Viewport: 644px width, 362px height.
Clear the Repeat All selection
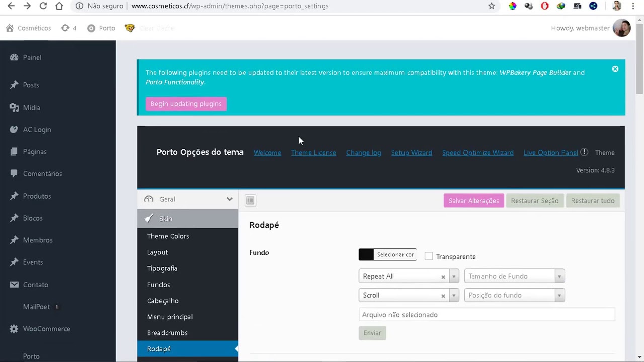click(443, 277)
